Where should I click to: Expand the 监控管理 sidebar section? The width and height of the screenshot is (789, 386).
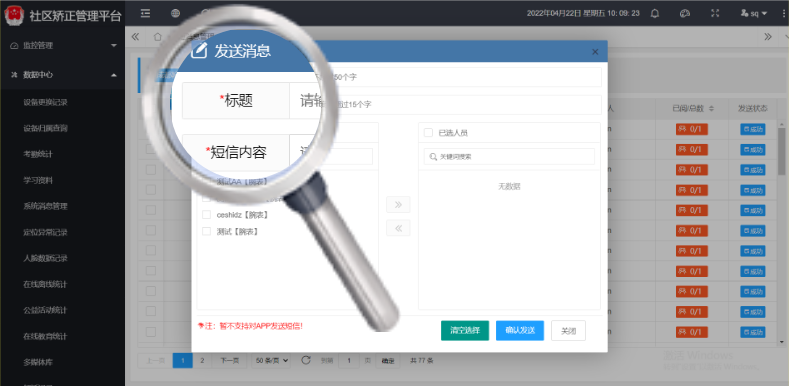click(x=62, y=45)
